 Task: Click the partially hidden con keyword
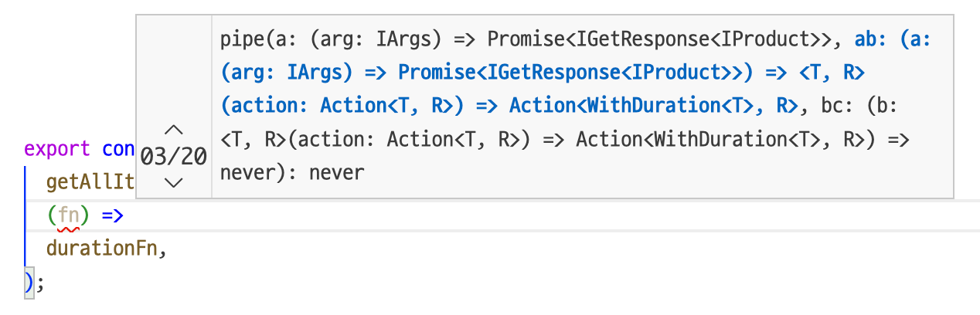tap(119, 148)
